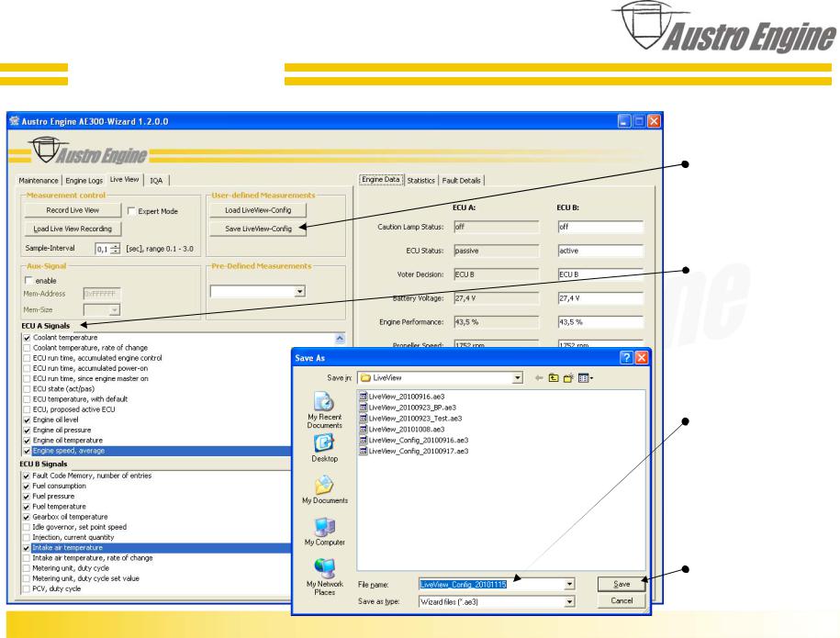This screenshot has height=638, width=840.
Task: Select file LiveView_Config_20100917.ae3
Action: pos(413,451)
